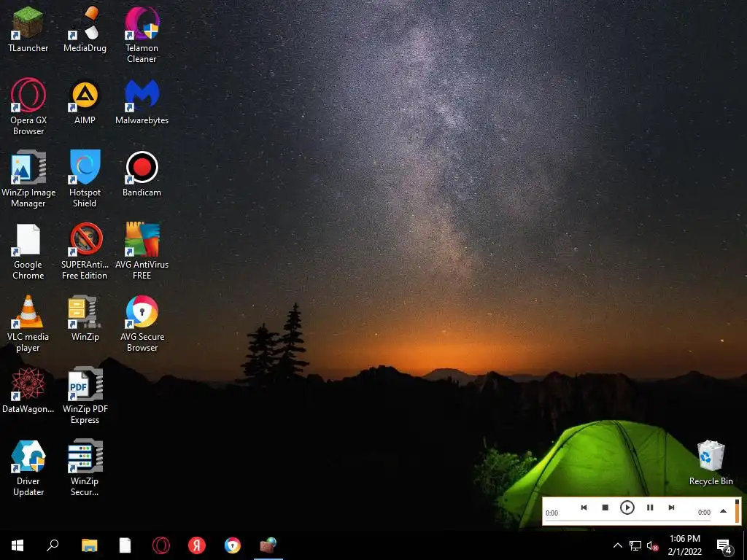Skip to previous track in mini player
Screen dimensions: 747x560
pyautogui.click(x=584, y=507)
